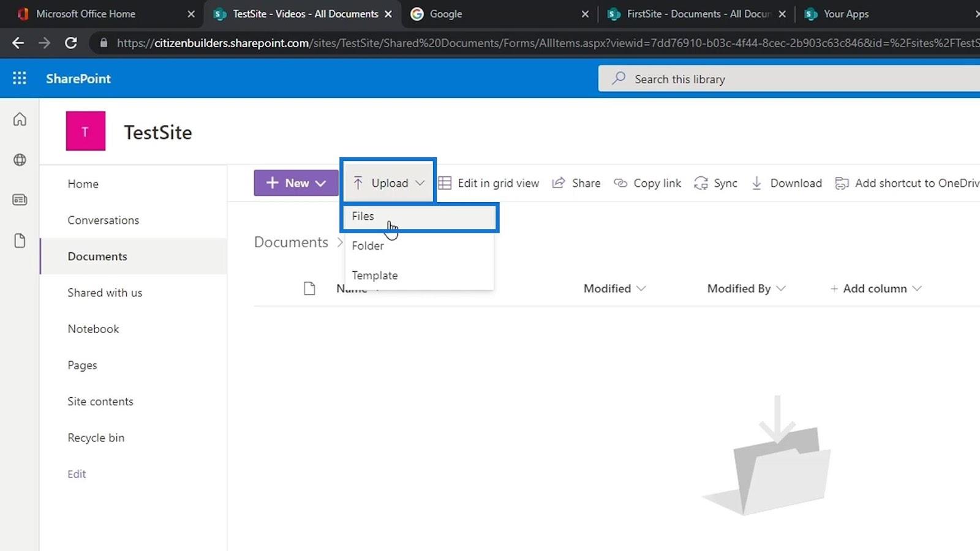The width and height of the screenshot is (980, 551).
Task: Close the TestSite - Videos tab
Action: (388, 13)
